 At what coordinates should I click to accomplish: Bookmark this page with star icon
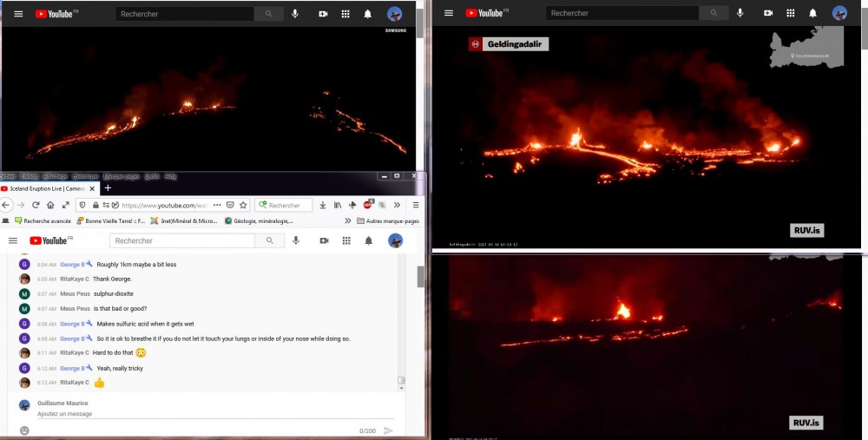tap(243, 205)
